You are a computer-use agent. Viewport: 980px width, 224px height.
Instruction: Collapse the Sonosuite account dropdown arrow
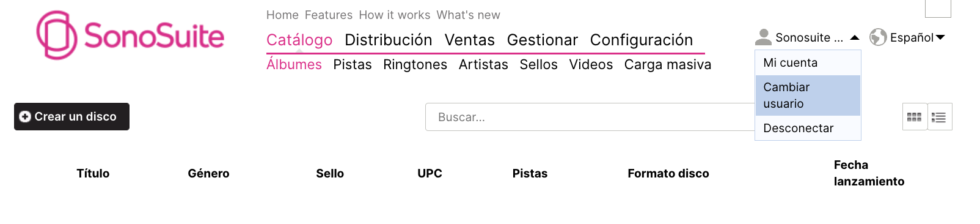point(855,37)
